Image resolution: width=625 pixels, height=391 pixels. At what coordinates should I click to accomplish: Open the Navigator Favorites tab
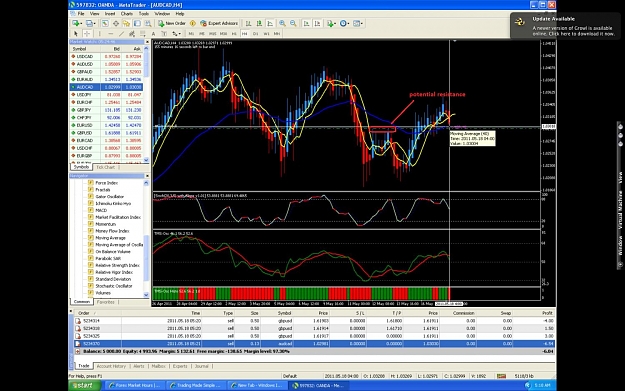coord(106,302)
